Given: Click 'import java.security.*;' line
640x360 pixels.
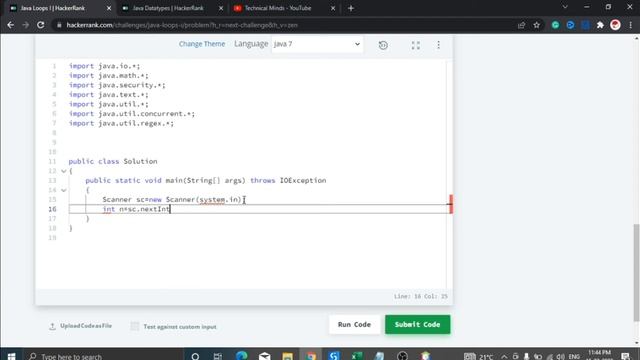Looking at the screenshot, I should tap(117, 85).
